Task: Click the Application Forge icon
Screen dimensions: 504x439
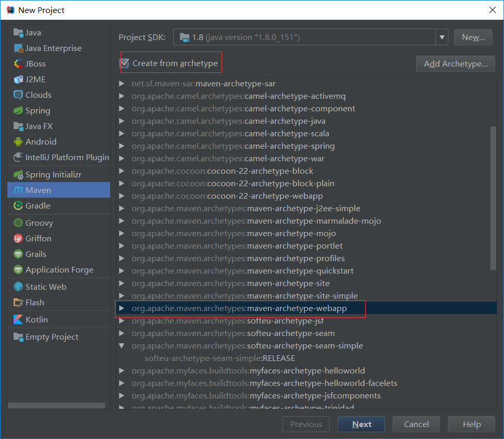Action: [18, 269]
